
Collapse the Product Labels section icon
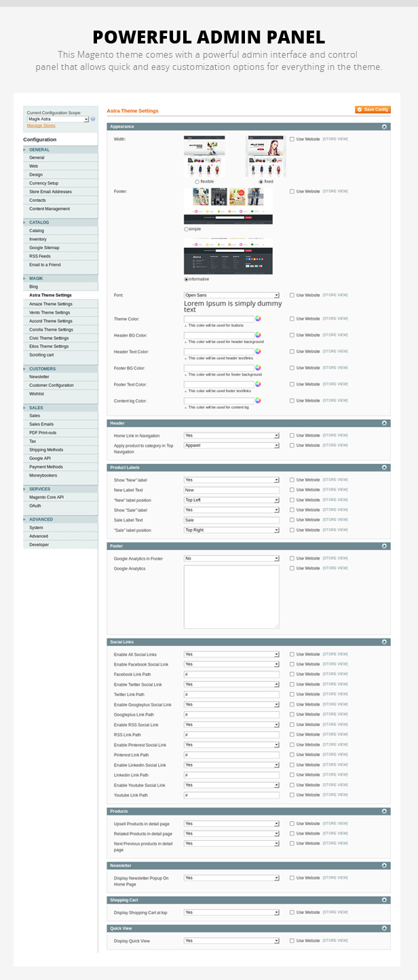385,467
